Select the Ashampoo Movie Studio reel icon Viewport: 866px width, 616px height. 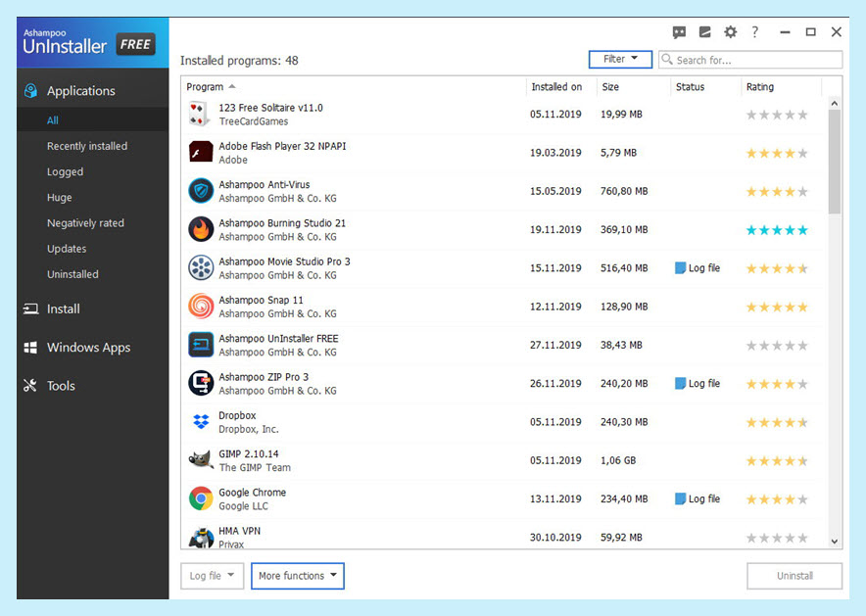point(201,267)
